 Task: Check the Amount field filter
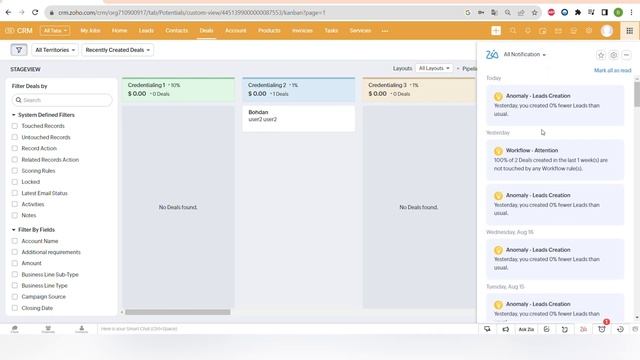tap(15, 263)
